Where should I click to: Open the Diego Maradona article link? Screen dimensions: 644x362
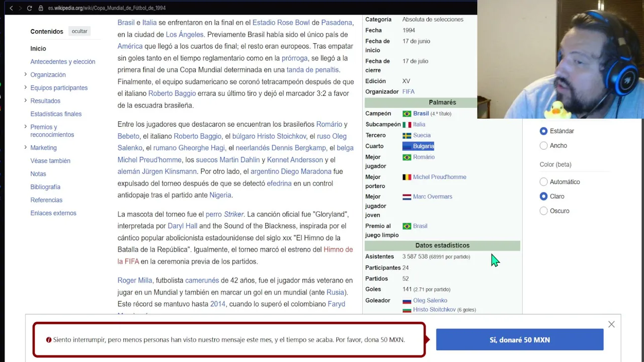point(306,171)
